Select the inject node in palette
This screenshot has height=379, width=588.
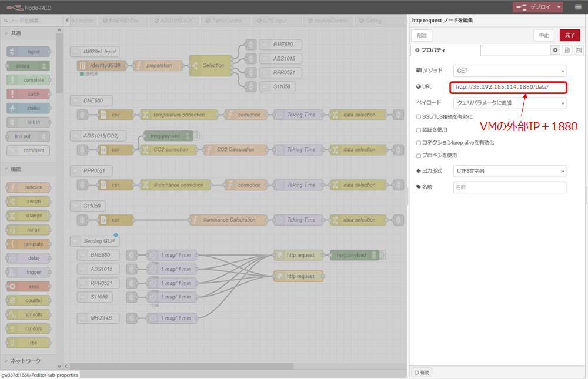pyautogui.click(x=28, y=52)
